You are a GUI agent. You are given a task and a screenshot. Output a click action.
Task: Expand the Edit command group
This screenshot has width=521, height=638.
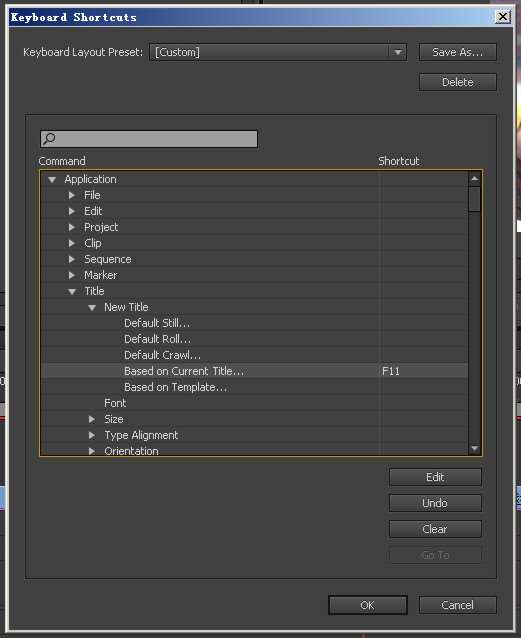(72, 211)
